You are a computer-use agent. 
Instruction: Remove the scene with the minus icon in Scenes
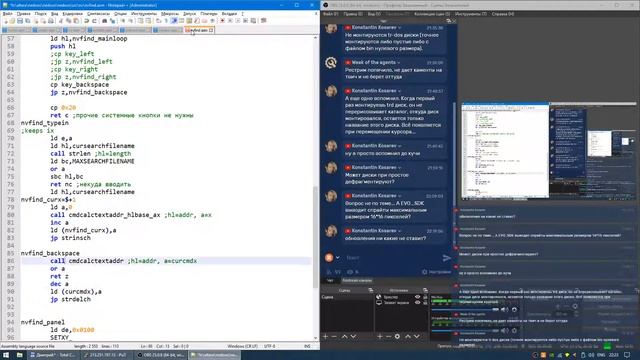pyautogui.click(x=334, y=336)
